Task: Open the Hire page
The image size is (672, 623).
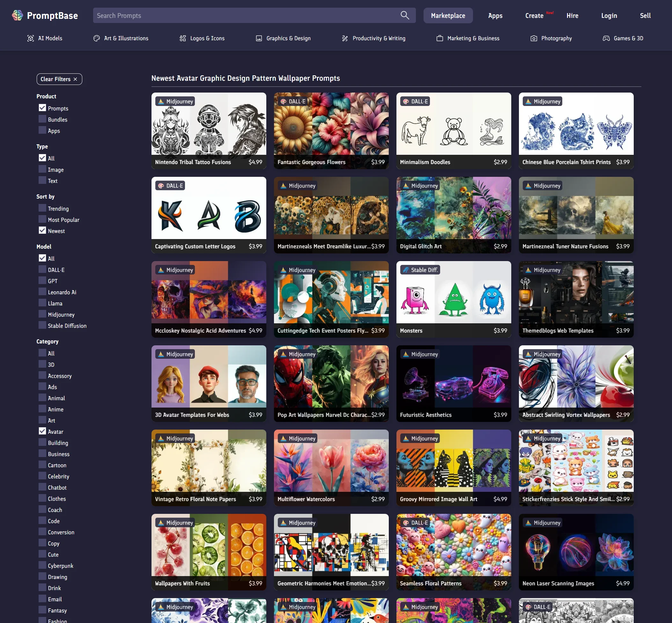Action: [572, 16]
